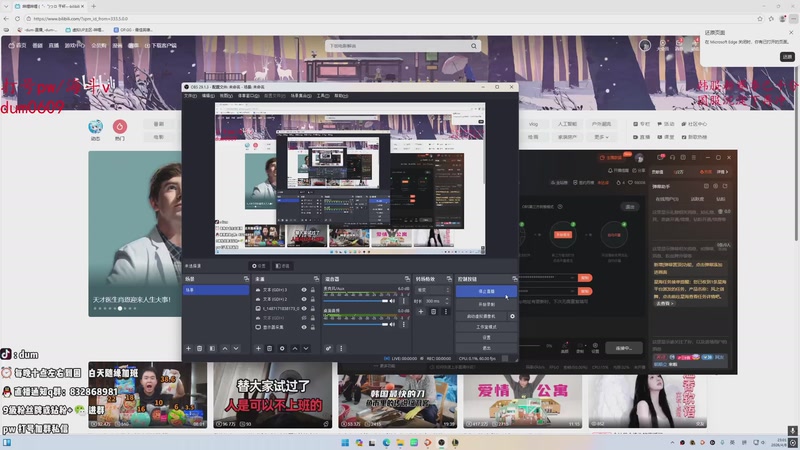Toggle lock on first 文本 (GDI+) source
This screenshot has height=450, width=800.
[312, 289]
